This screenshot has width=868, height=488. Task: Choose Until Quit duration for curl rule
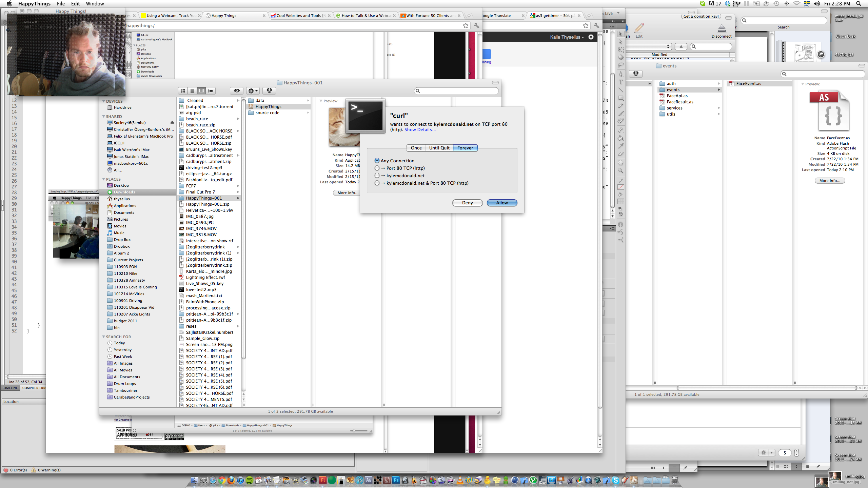[x=439, y=148]
